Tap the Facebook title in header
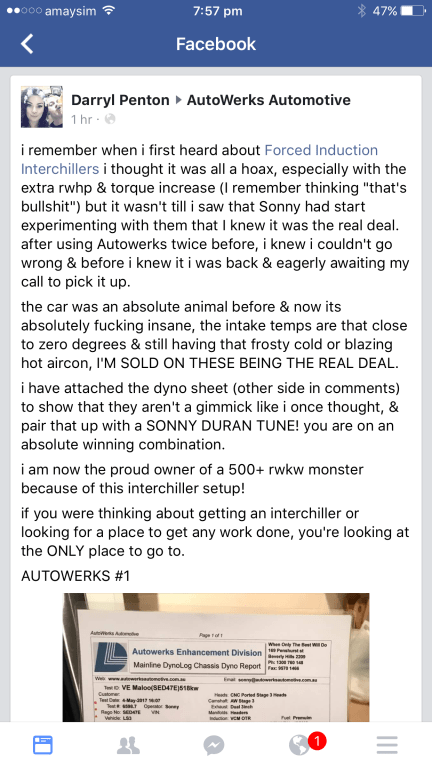The width and height of the screenshot is (432, 768). (216, 44)
